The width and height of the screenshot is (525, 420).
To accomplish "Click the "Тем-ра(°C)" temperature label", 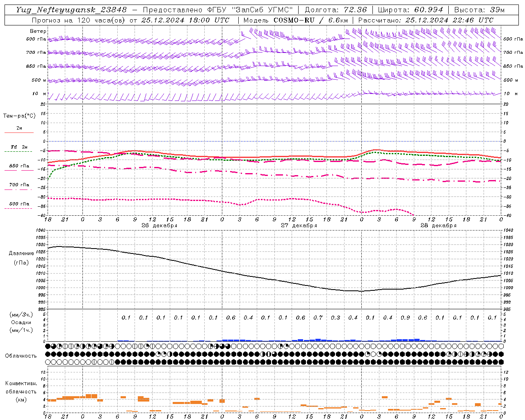I will (x=19, y=116).
